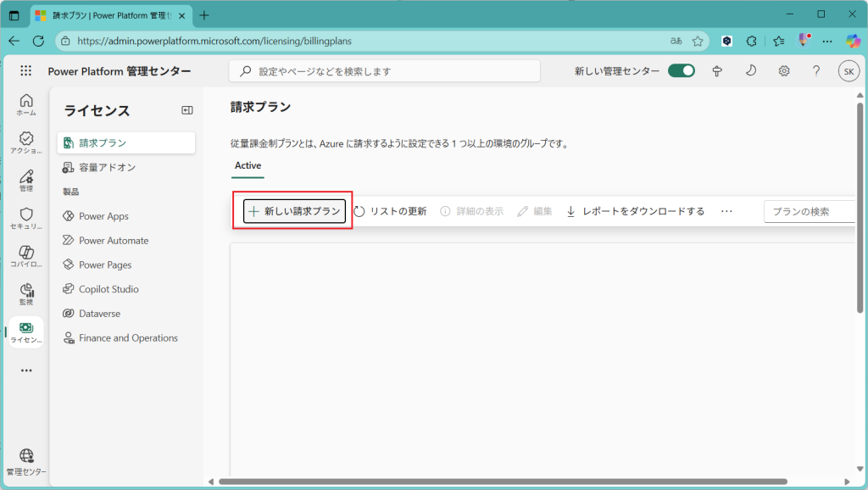
Task: Open the browser tab actions menu
Action: [14, 15]
